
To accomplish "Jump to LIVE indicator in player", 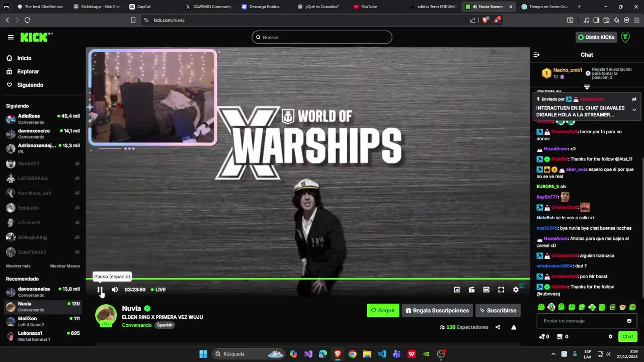I will 158,290.
